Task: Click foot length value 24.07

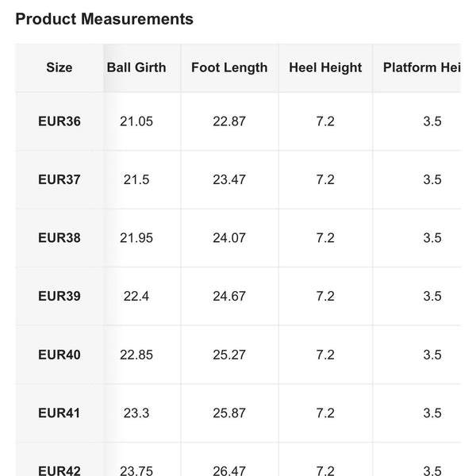Action: tap(229, 238)
